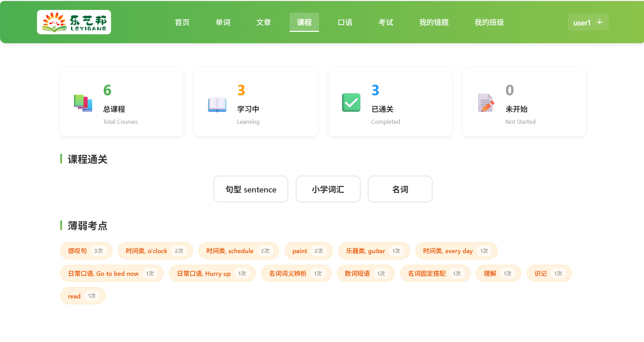
Task: Click the 3次 count on 感叹句
Action: click(x=98, y=251)
